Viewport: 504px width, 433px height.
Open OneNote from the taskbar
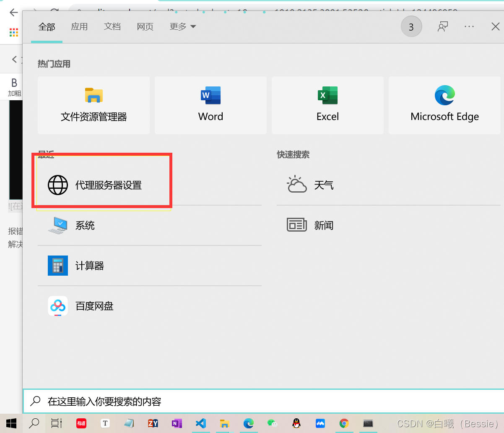(177, 423)
